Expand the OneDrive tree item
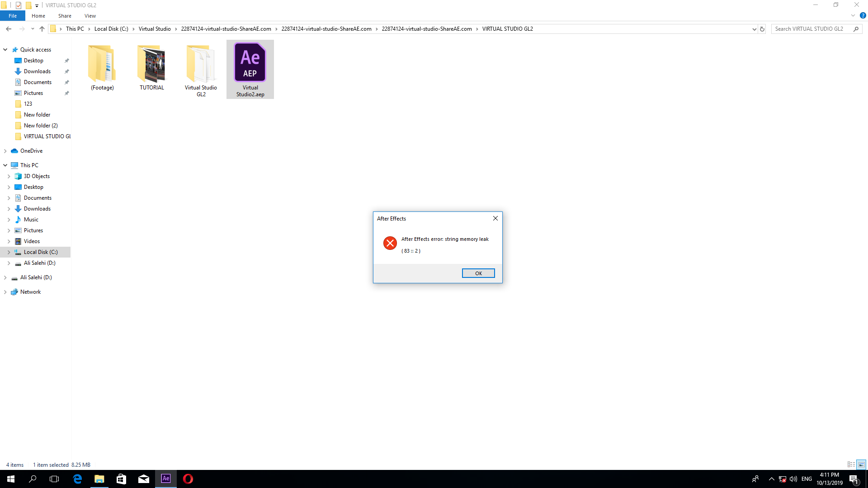The image size is (868, 488). [x=5, y=151]
